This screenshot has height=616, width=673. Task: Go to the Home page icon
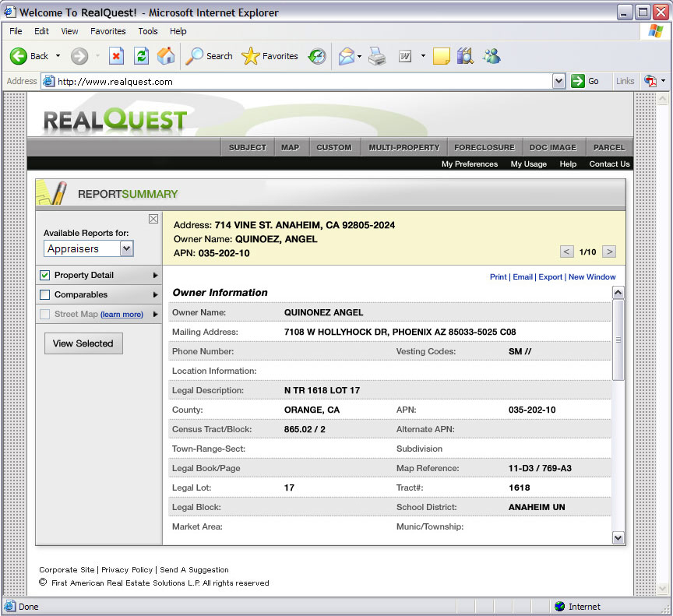click(166, 56)
